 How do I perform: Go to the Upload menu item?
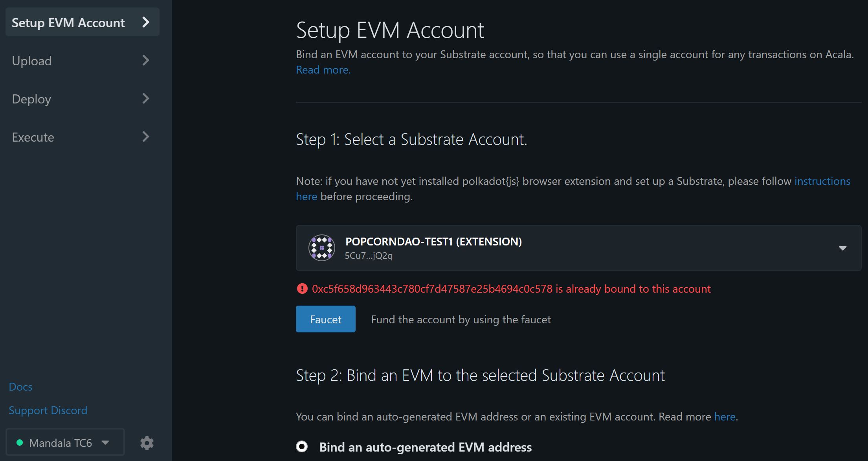(32, 61)
